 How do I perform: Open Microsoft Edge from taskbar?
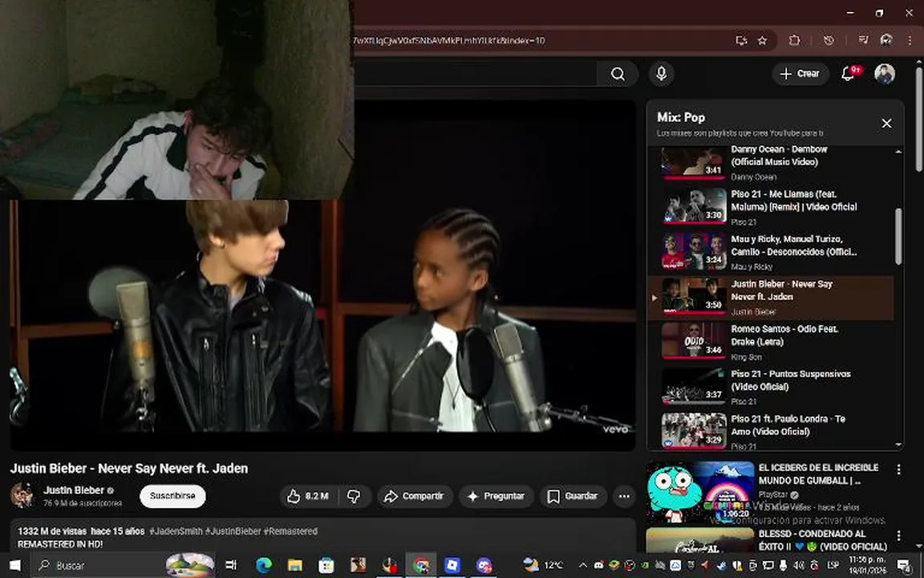pyautogui.click(x=263, y=565)
